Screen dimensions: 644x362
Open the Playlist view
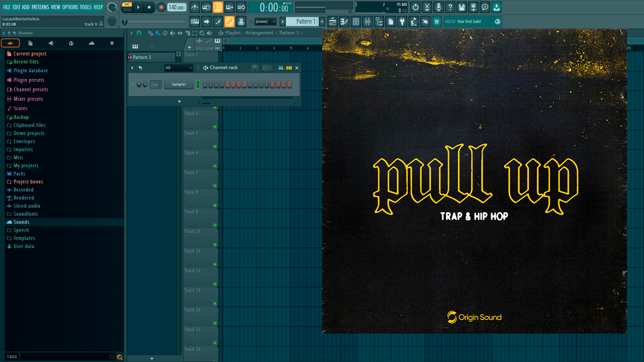click(333, 21)
